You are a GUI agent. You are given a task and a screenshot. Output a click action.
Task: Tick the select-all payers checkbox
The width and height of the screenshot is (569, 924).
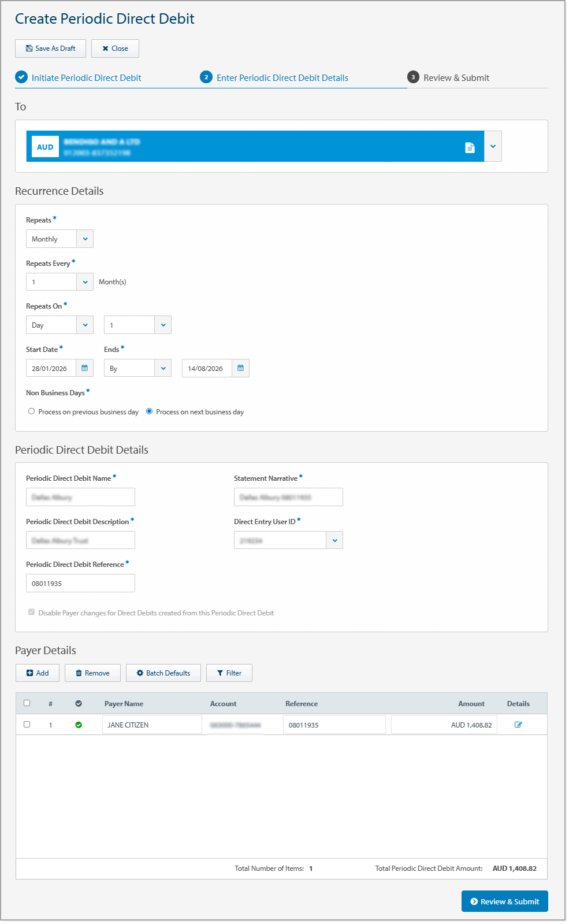[x=27, y=703]
